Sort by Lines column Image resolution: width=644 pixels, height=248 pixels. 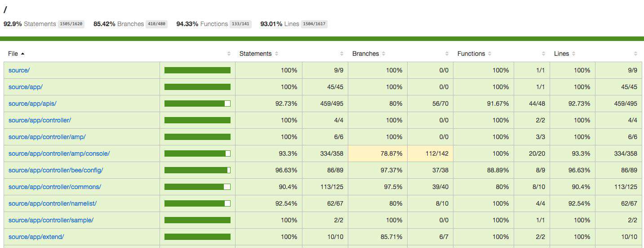coord(565,54)
